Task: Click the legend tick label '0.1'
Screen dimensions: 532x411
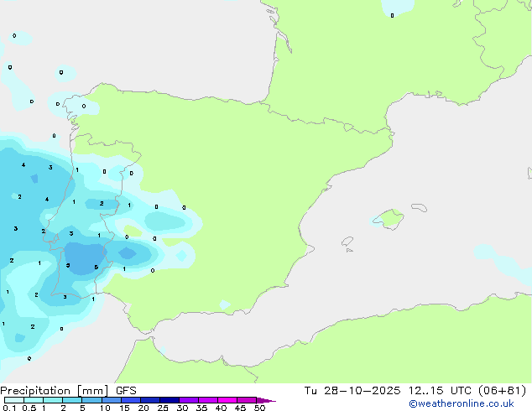Action: (x=9, y=408)
